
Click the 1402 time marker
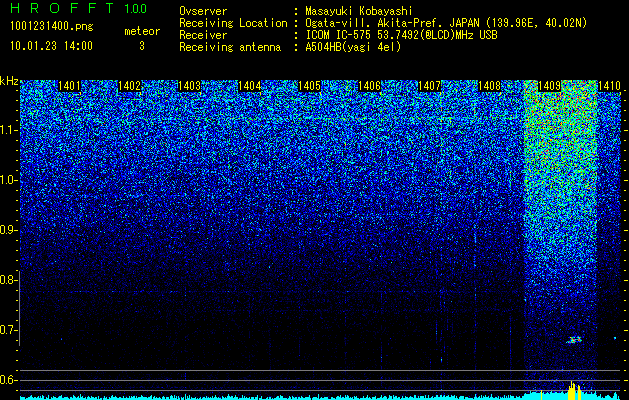130,86
